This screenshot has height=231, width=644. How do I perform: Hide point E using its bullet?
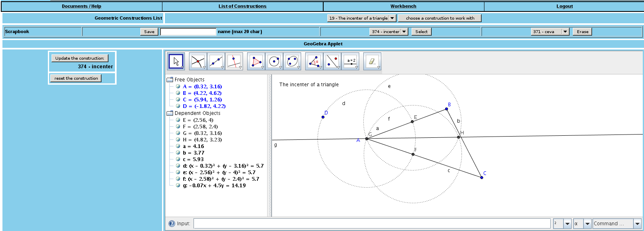click(178, 120)
